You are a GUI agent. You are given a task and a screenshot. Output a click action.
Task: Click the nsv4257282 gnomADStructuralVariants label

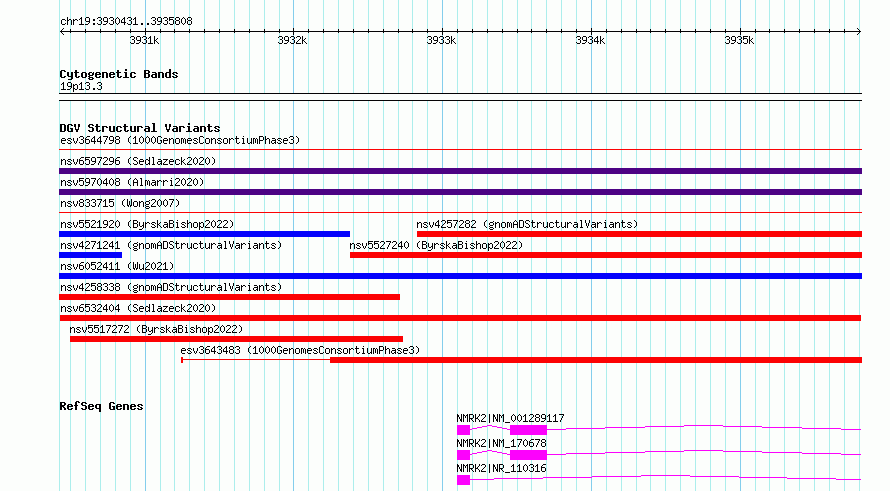pyautogui.click(x=527, y=224)
